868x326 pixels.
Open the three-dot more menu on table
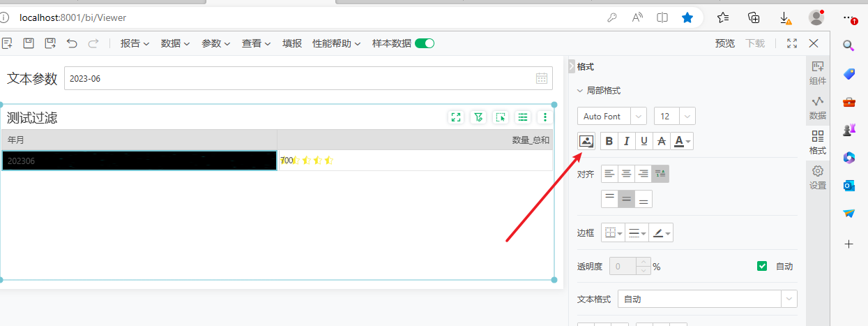[545, 117]
